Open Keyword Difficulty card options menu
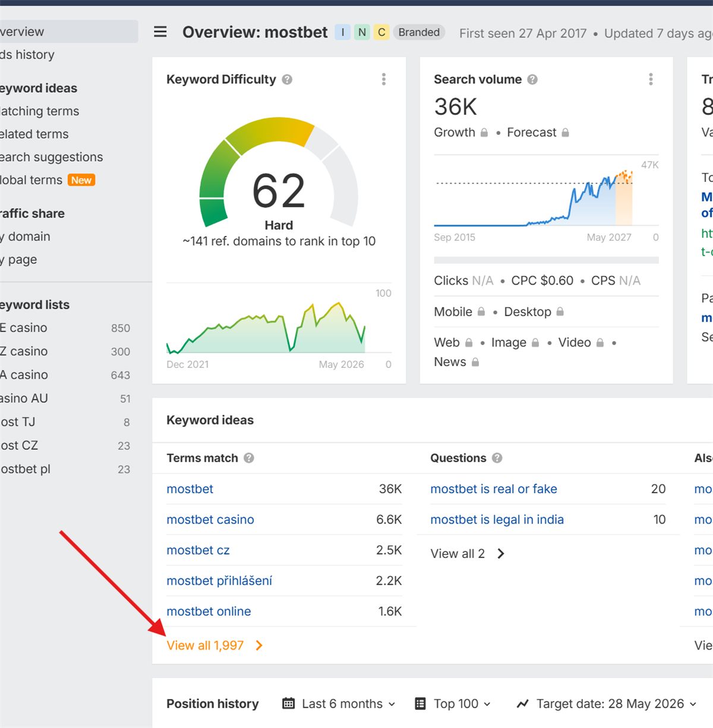Image resolution: width=713 pixels, height=728 pixels. (x=384, y=79)
